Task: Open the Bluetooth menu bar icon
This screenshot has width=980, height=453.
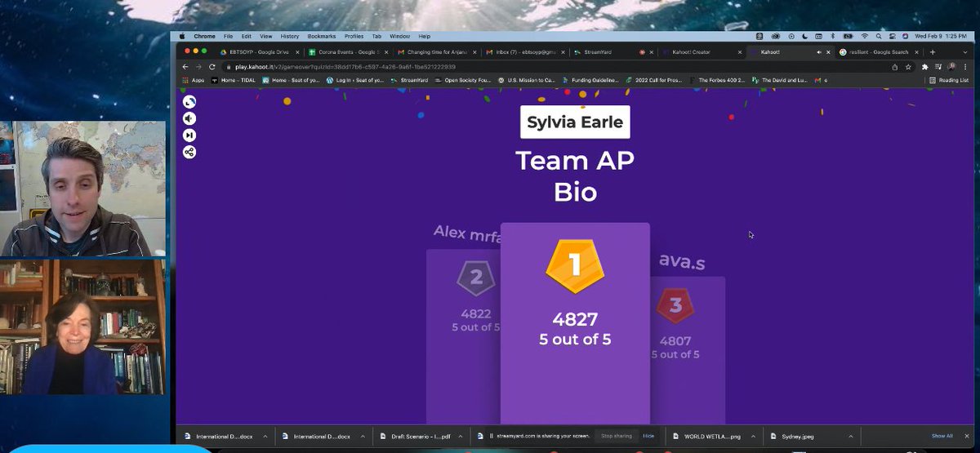Action: click(831, 37)
